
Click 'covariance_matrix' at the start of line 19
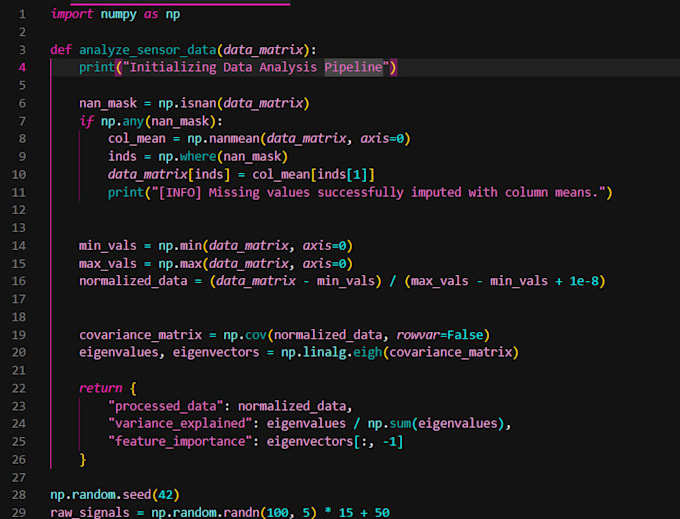[x=141, y=335]
